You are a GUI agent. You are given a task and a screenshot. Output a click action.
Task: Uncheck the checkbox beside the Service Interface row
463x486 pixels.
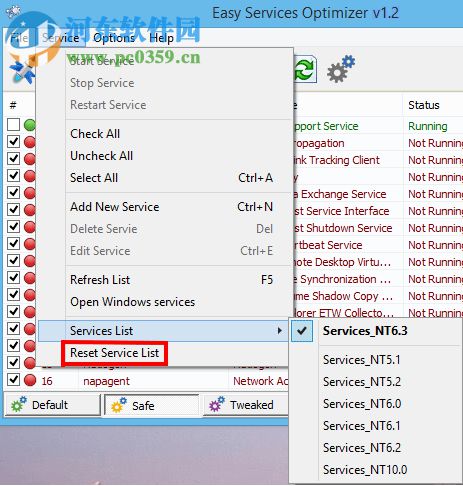click(14, 210)
